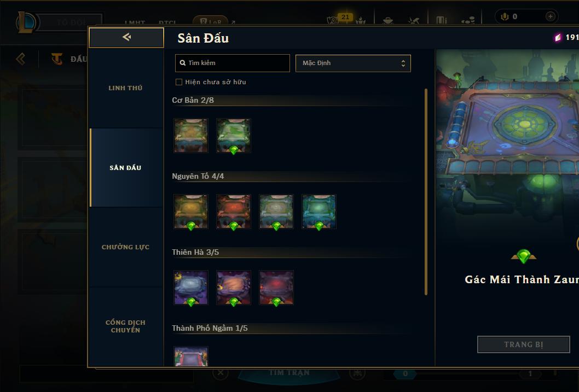Image resolution: width=579 pixels, height=392 pixels.
Task: Go to the Cổng Dịch Chuyển tab
Action: tap(125, 326)
